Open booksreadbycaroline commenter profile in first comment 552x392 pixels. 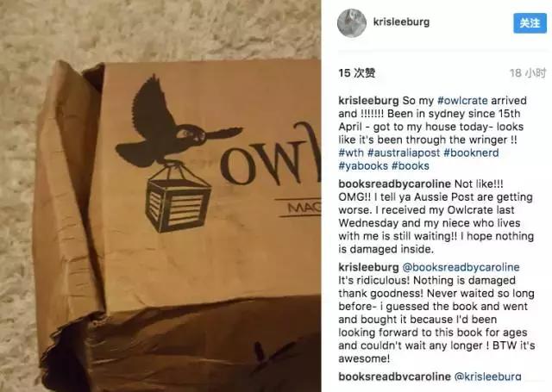(x=395, y=184)
